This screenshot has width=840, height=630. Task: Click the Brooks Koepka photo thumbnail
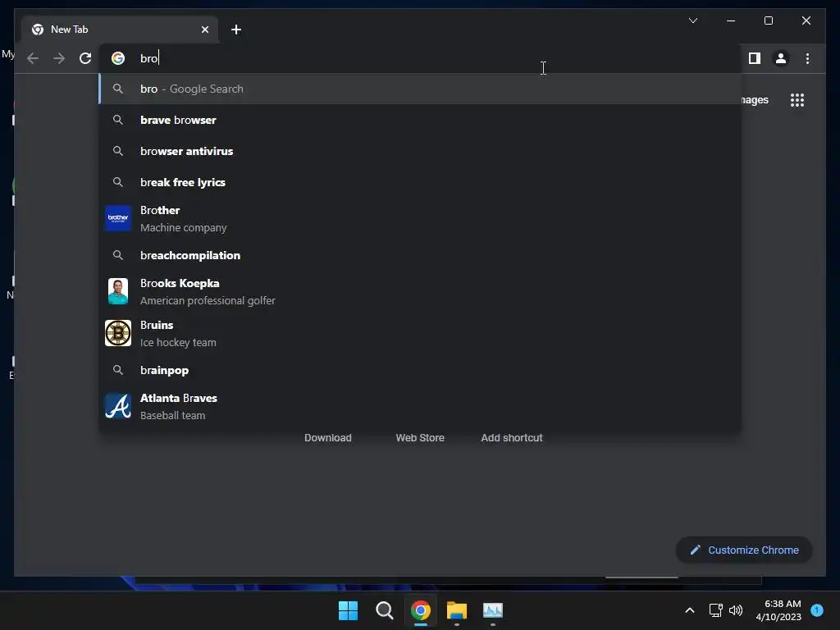coord(118,291)
